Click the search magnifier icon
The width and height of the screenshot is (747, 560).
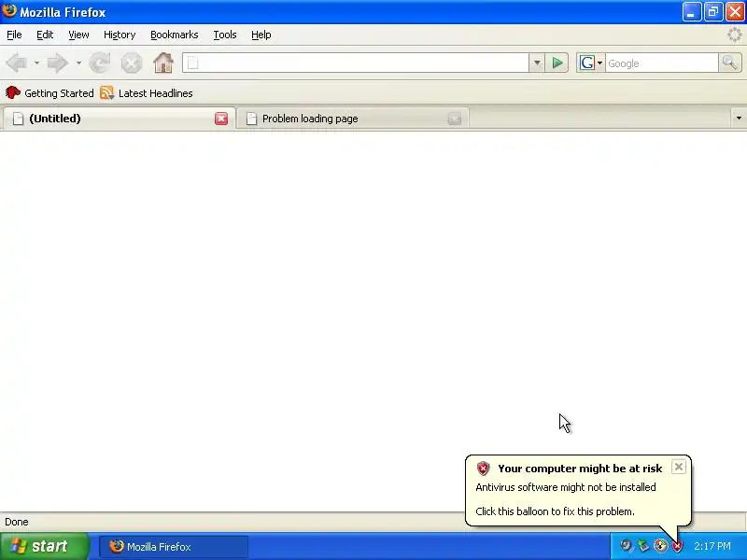click(730, 63)
